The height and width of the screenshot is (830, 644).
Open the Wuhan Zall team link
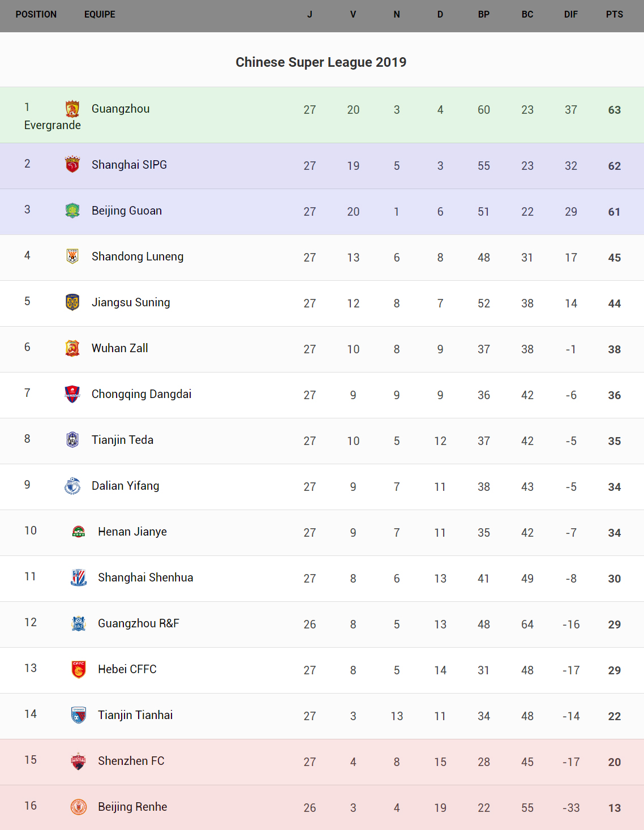[120, 348]
